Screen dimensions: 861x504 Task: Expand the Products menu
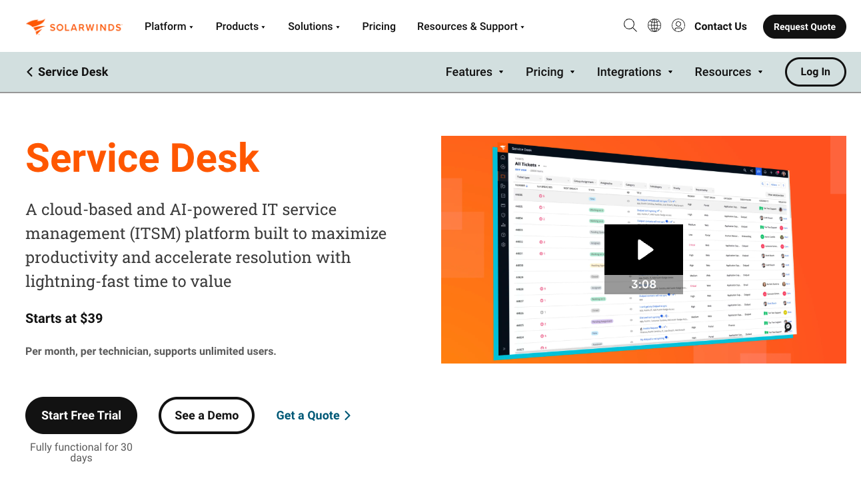pyautogui.click(x=241, y=27)
